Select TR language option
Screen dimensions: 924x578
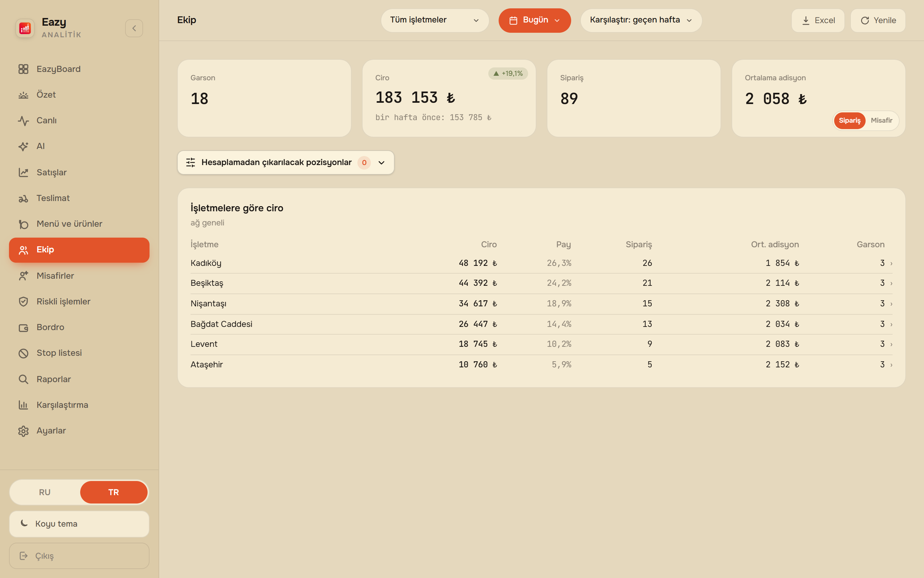[x=114, y=492]
